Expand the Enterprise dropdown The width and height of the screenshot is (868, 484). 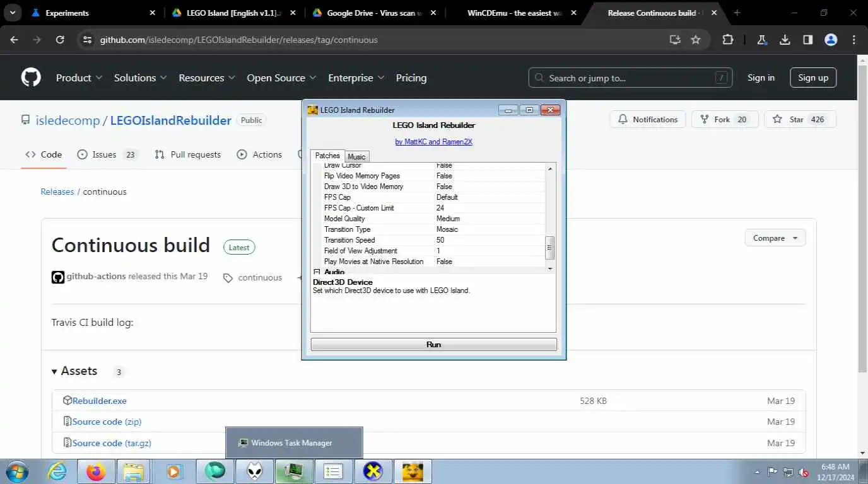[356, 78]
